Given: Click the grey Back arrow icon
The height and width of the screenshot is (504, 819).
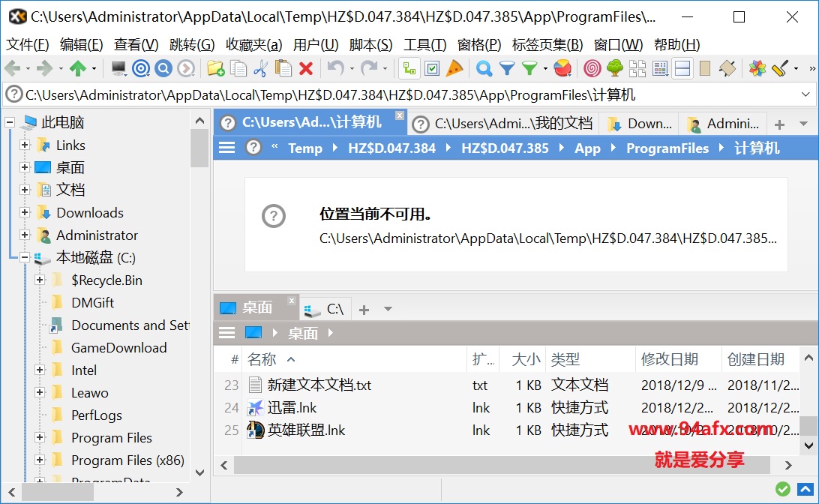Looking at the screenshot, I should (12, 68).
